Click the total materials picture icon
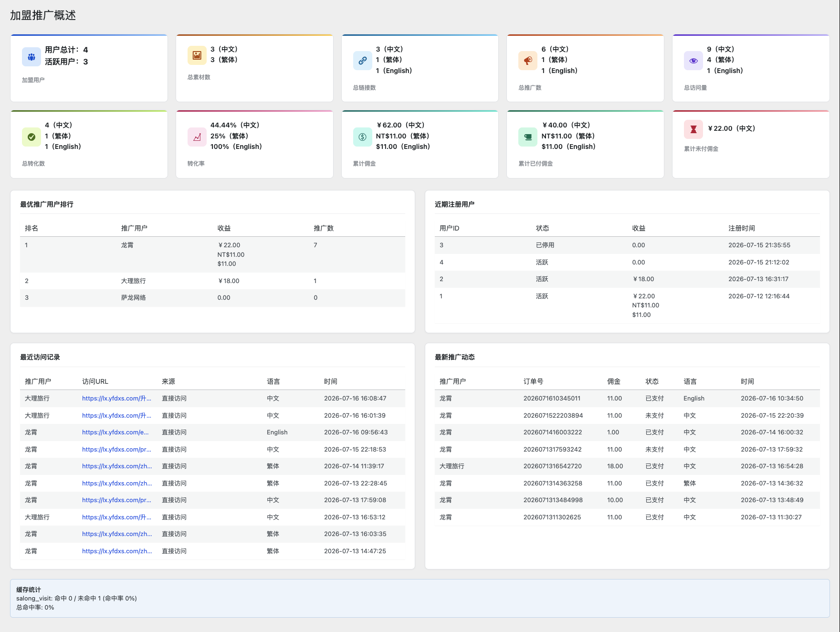The height and width of the screenshot is (632, 840). 197,55
